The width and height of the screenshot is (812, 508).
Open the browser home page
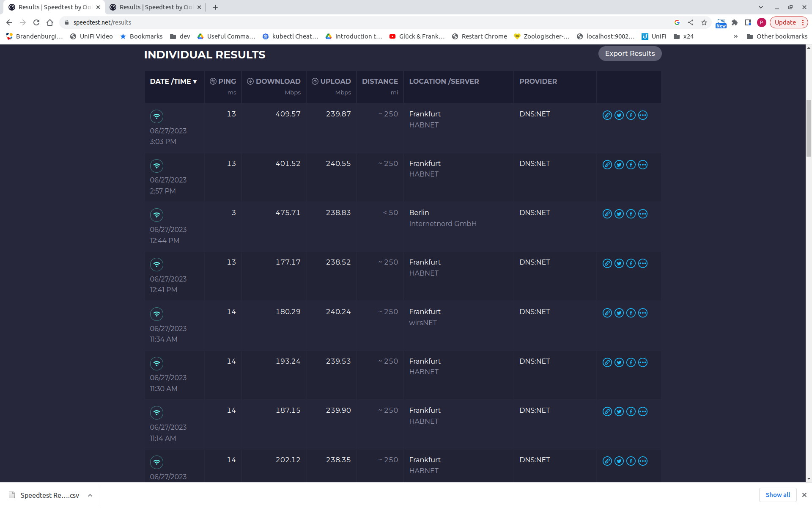pyautogui.click(x=50, y=22)
